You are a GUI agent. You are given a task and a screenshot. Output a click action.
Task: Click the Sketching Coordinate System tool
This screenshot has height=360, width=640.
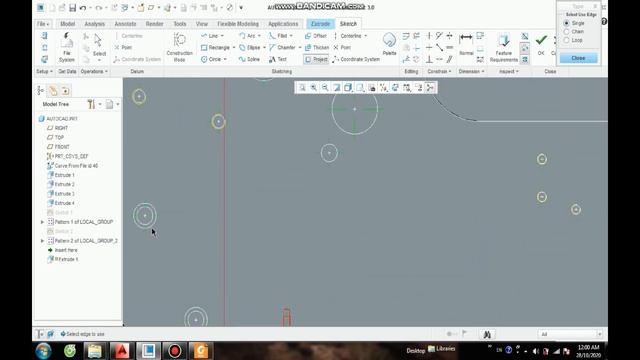356,59
